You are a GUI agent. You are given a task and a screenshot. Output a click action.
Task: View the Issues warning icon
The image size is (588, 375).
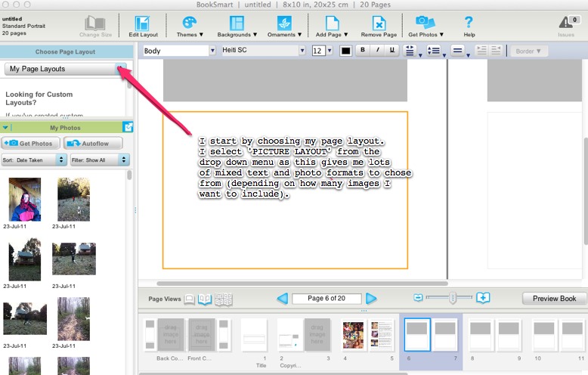pyautogui.click(x=566, y=23)
